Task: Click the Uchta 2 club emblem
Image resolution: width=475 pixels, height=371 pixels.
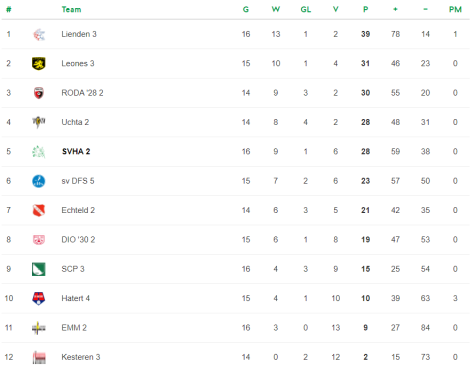Action: pos(39,122)
